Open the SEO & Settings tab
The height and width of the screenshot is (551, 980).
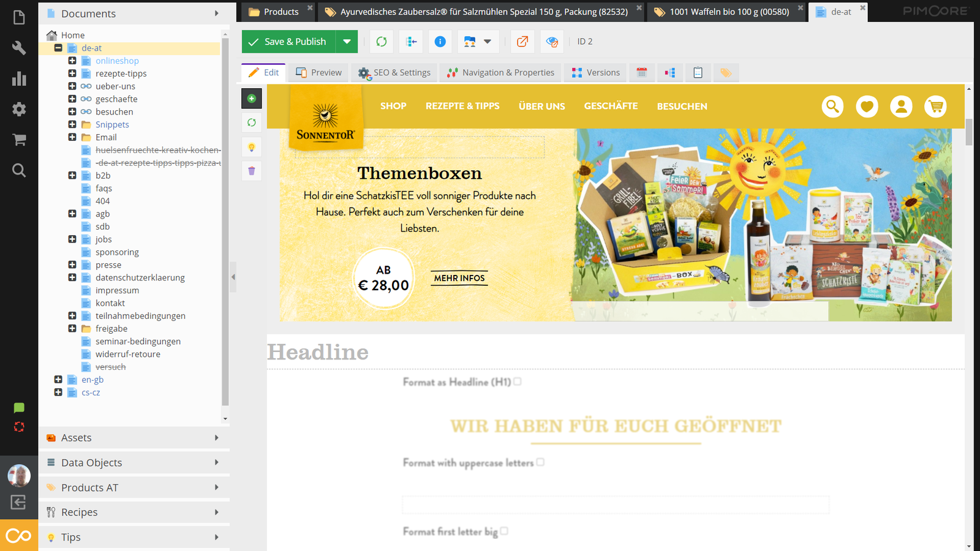click(x=394, y=73)
